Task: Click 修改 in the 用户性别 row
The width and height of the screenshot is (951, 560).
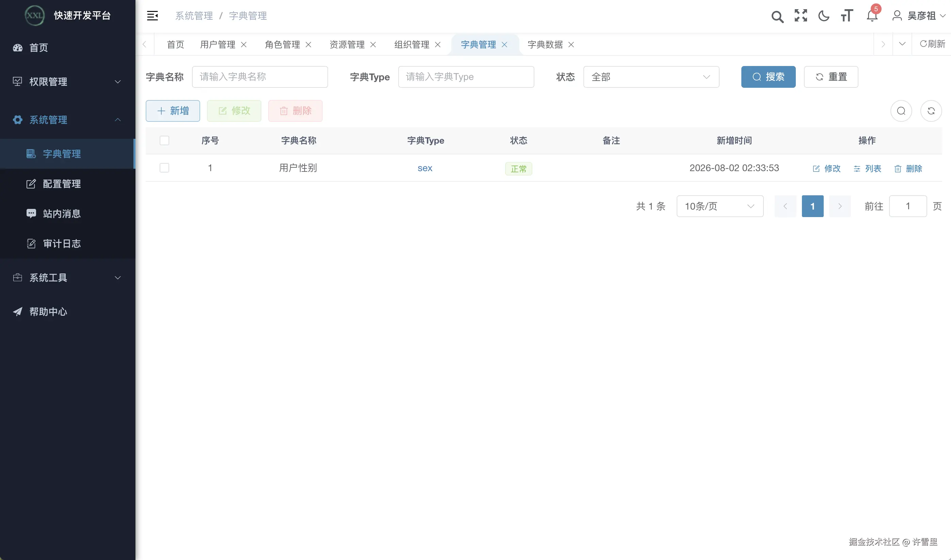Action: click(826, 169)
